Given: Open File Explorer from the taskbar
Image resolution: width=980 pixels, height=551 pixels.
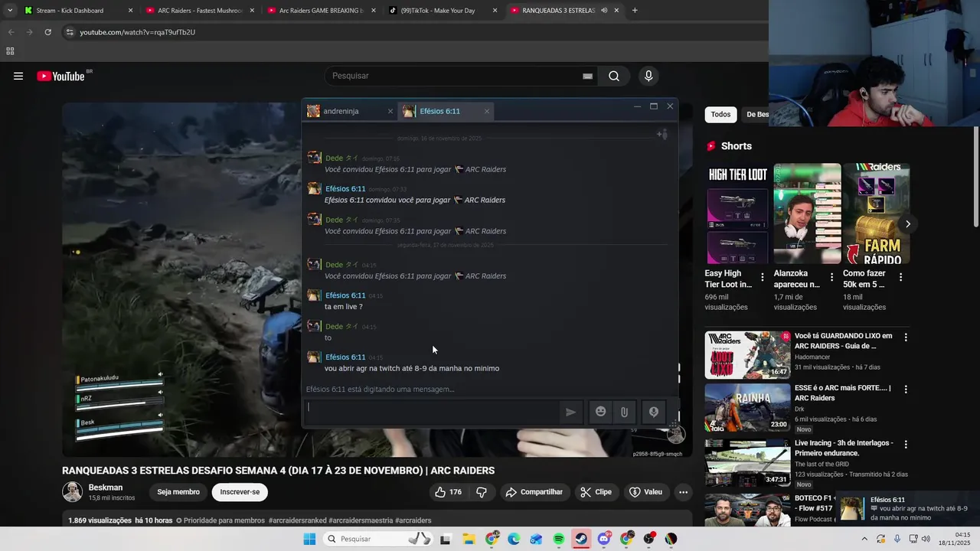Looking at the screenshot, I should tap(469, 539).
